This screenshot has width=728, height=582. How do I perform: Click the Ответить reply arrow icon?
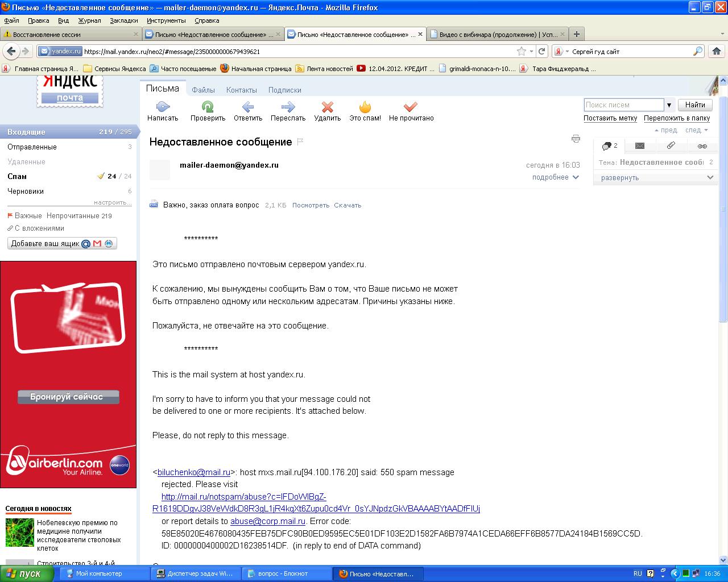click(248, 106)
